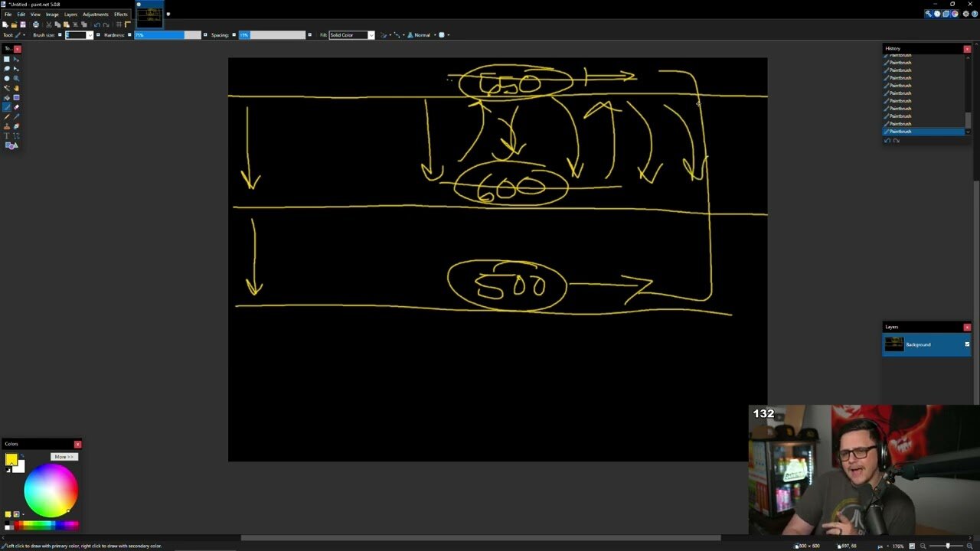Image resolution: width=980 pixels, height=551 pixels.
Task: Select the Text tool
Action: point(7,135)
